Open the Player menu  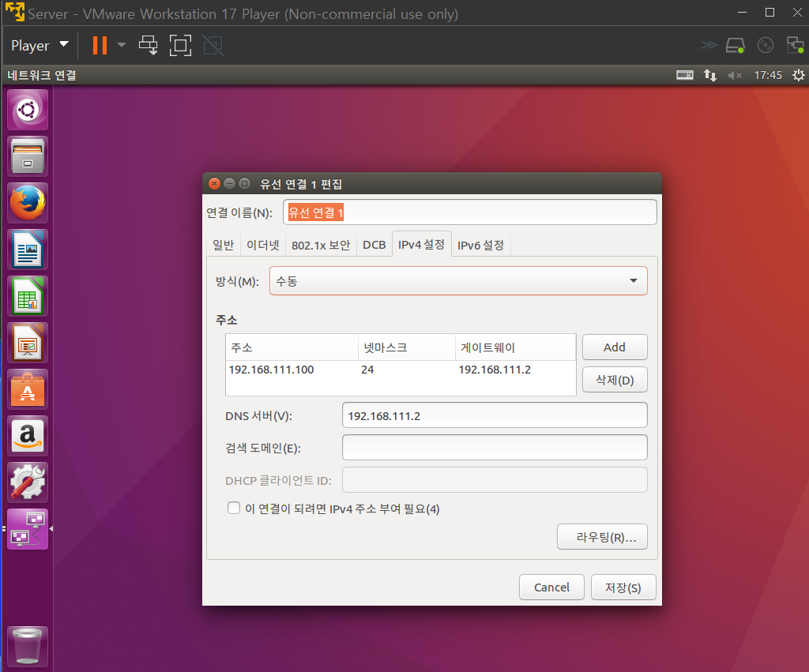point(40,45)
